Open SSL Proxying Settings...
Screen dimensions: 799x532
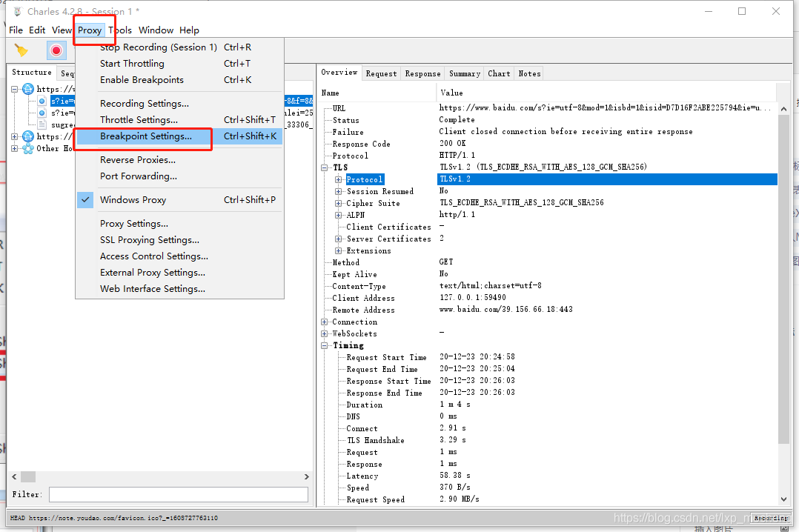(179, 240)
